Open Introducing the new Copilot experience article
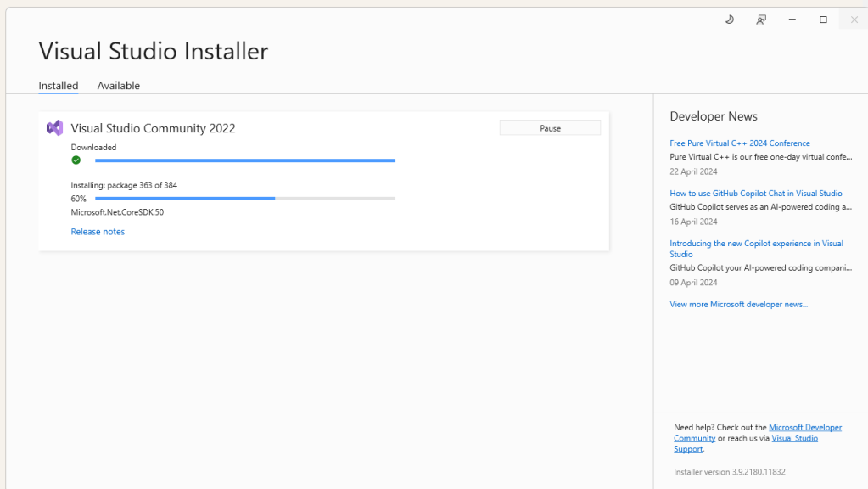Viewport: 868px width, 489px height. point(756,249)
